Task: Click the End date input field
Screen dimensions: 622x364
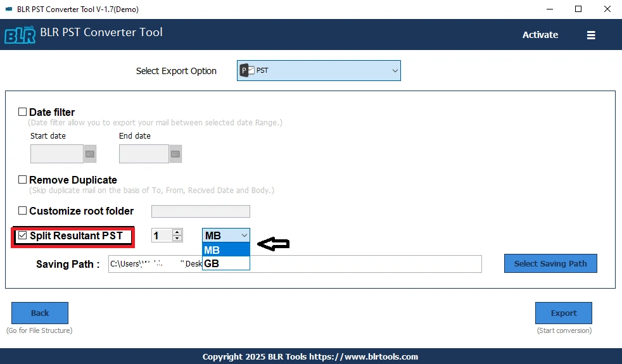Action: coord(144,154)
